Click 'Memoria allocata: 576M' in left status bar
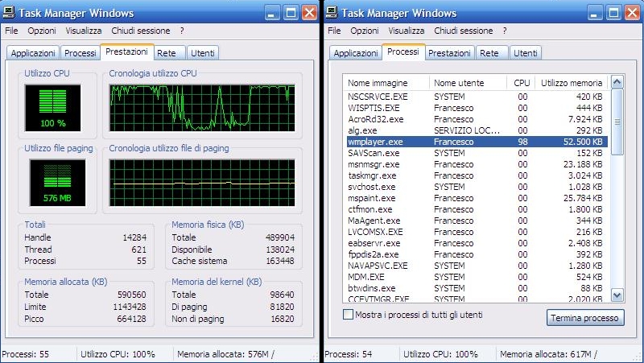 [x=225, y=354]
